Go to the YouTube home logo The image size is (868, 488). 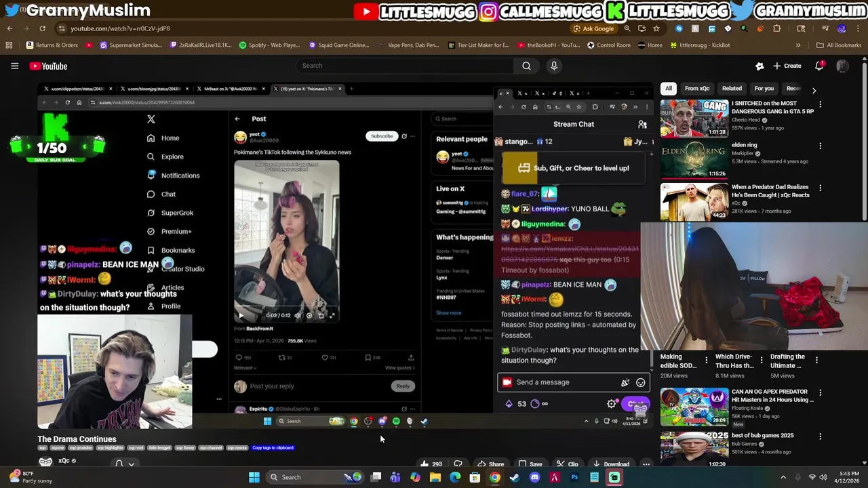coord(48,66)
